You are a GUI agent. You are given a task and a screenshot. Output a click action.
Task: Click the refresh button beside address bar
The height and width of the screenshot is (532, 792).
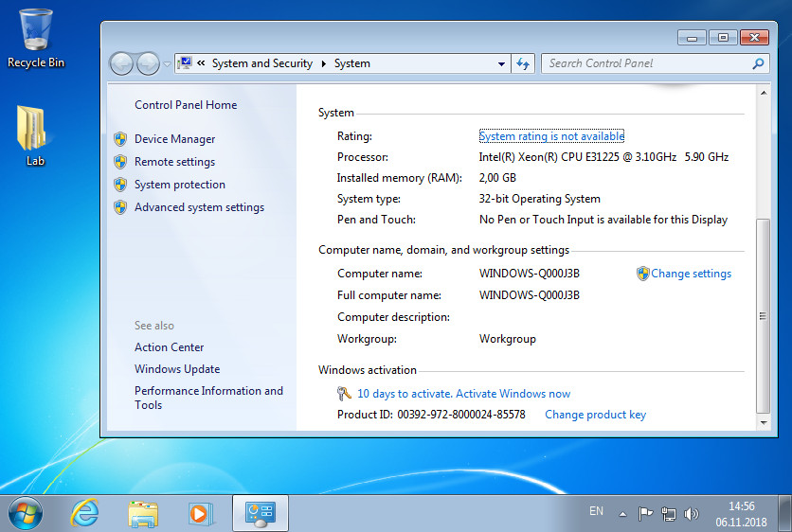(523, 63)
